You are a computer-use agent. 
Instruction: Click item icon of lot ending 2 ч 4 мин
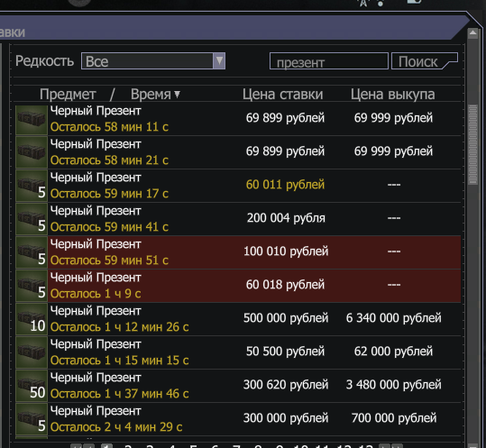pos(32,419)
